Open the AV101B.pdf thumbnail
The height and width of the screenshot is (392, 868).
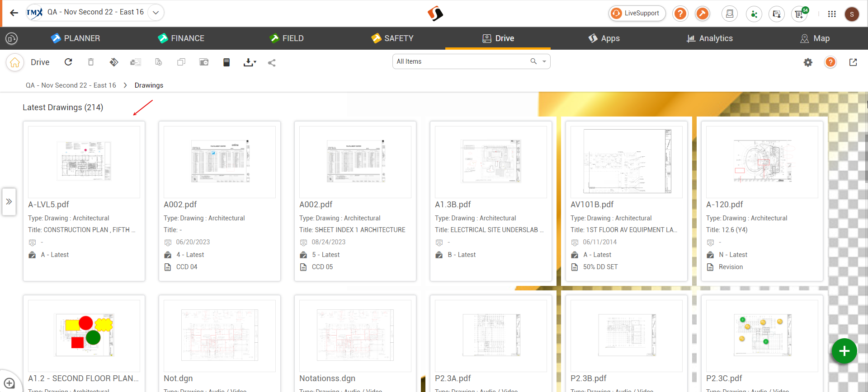627,162
